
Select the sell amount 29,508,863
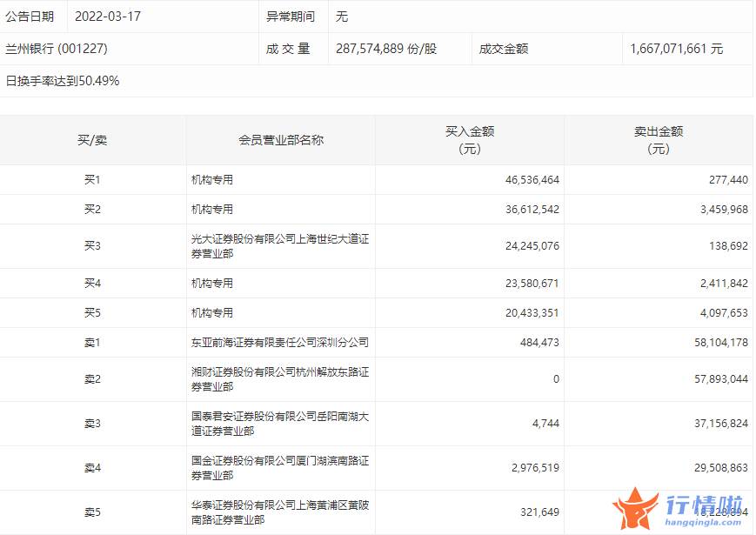pyautogui.click(x=721, y=468)
